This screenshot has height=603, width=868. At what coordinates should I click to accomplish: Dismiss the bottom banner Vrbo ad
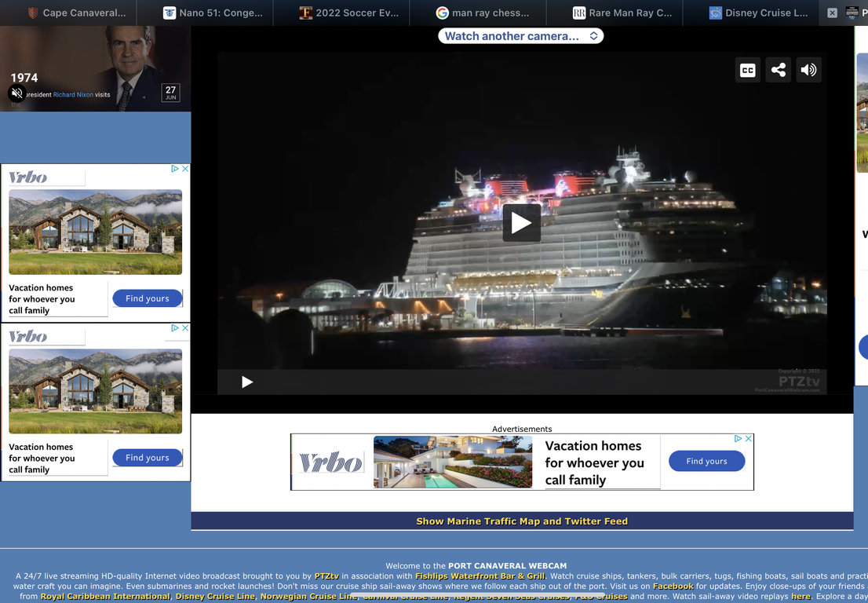click(749, 439)
